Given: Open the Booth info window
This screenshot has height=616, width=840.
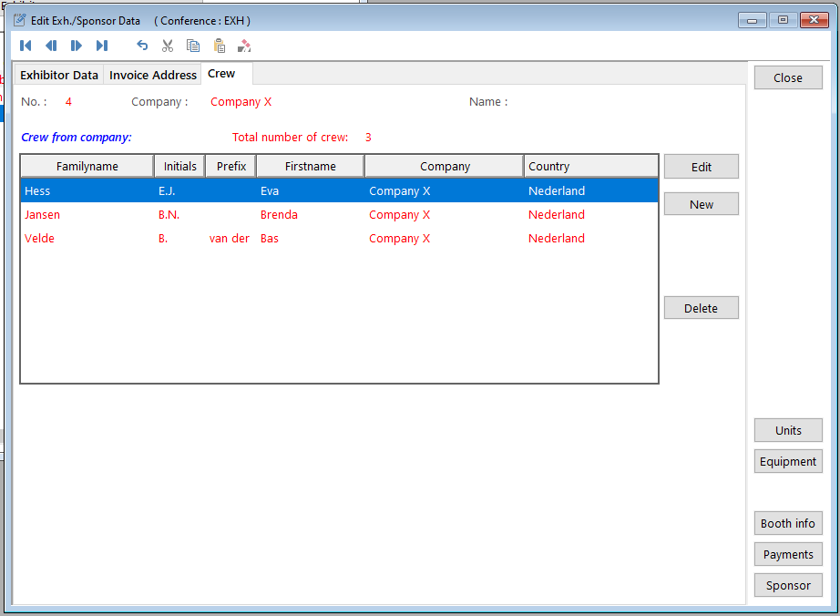Looking at the screenshot, I should pos(788,523).
